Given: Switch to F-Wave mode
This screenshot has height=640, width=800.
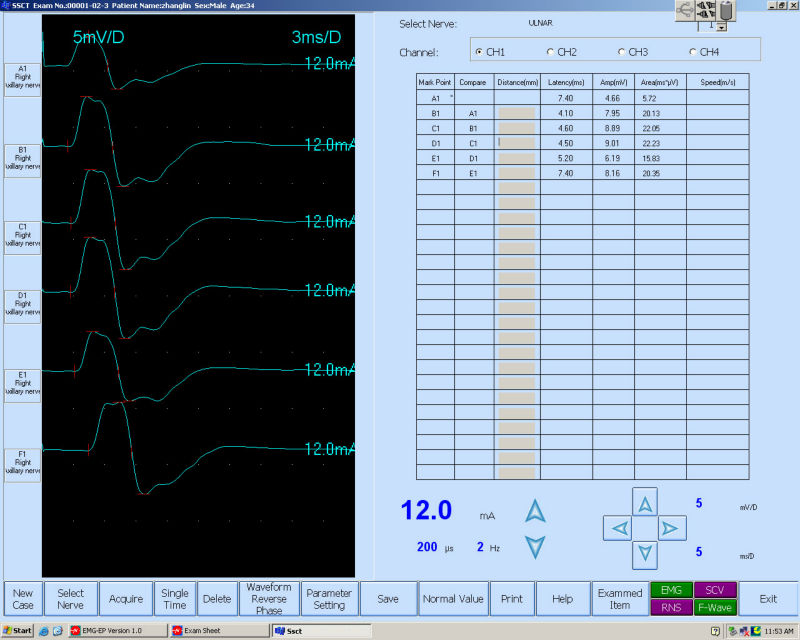Looking at the screenshot, I should tap(715, 607).
